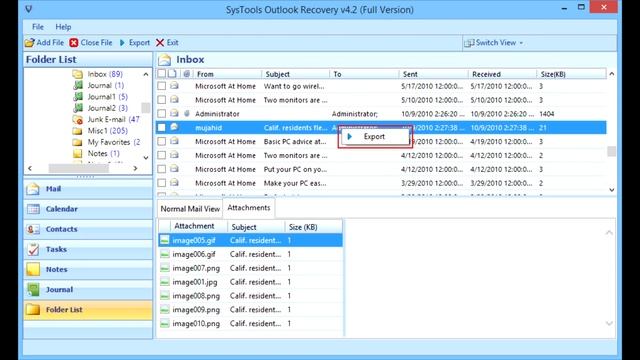
Task: Check the 'Basic PC advice at...' email
Action: click(162, 141)
